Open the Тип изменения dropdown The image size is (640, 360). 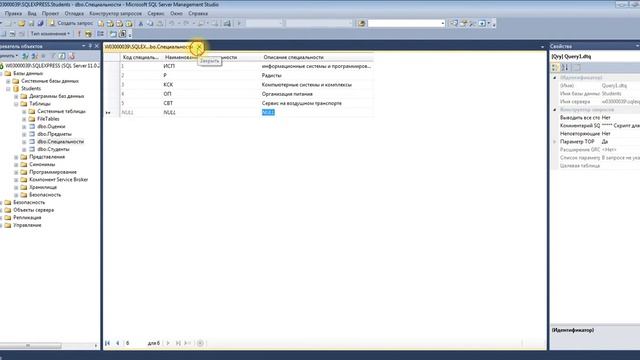[x=51, y=34]
